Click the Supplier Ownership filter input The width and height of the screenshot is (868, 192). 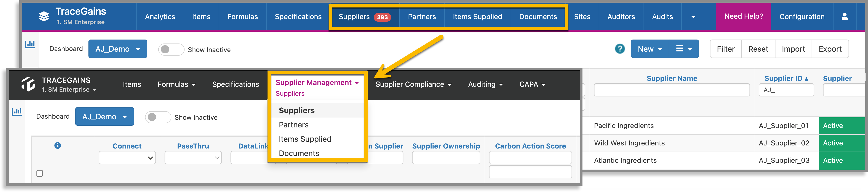446,158
